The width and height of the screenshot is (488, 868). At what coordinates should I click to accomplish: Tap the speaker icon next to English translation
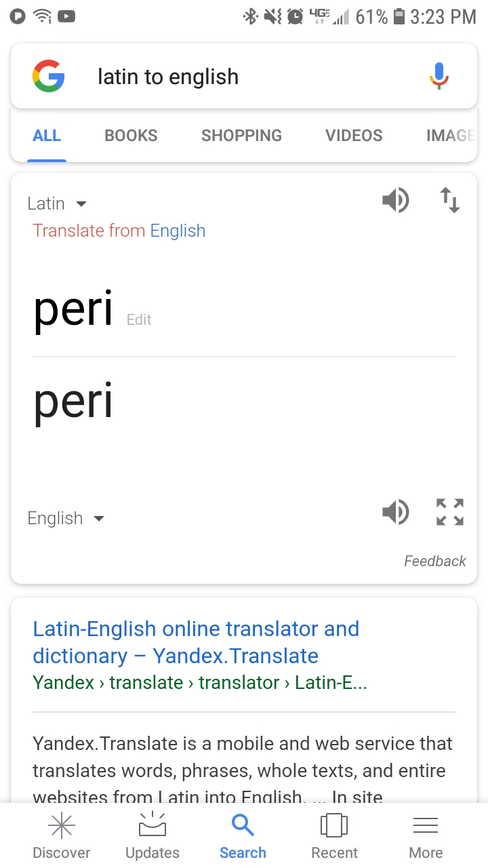click(396, 512)
